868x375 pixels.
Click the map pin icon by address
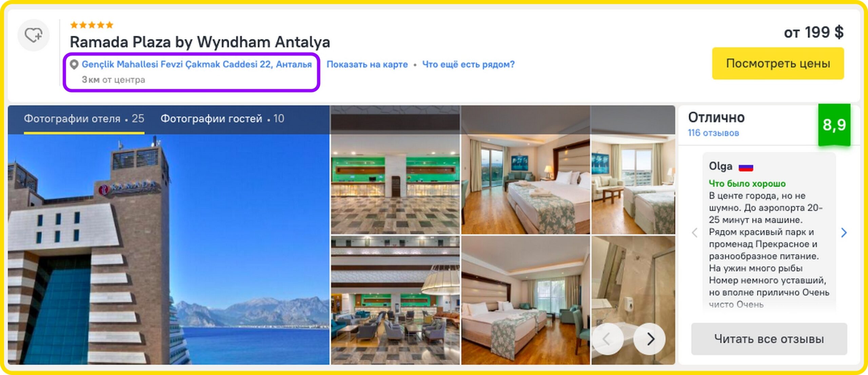(74, 64)
